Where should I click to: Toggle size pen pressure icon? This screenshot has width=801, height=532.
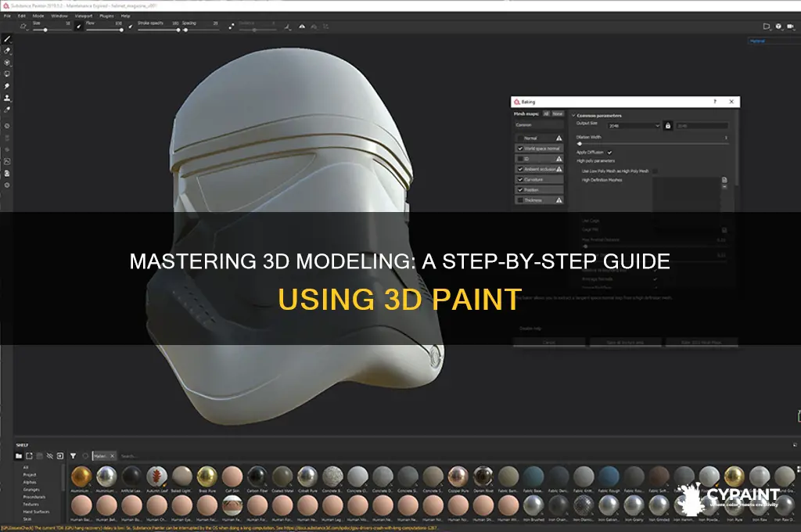pyautogui.click(x=79, y=27)
